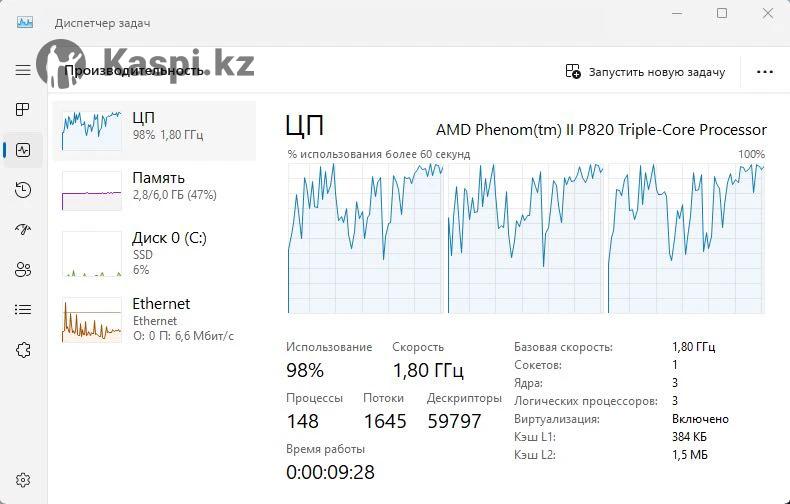The image size is (790, 504).
Task: Click the Память mini graph thumbnail
Action: tap(91, 189)
